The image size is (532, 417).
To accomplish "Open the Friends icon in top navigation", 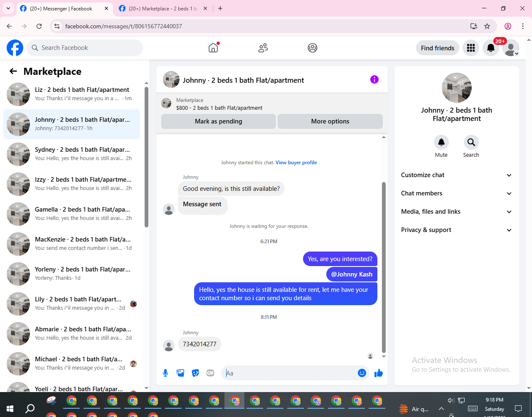I will pos(263,48).
